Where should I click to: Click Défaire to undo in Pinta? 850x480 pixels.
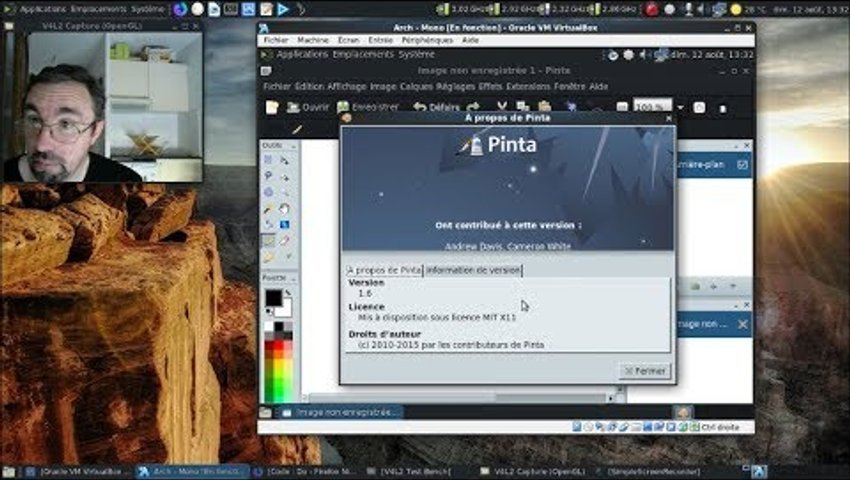point(436,107)
